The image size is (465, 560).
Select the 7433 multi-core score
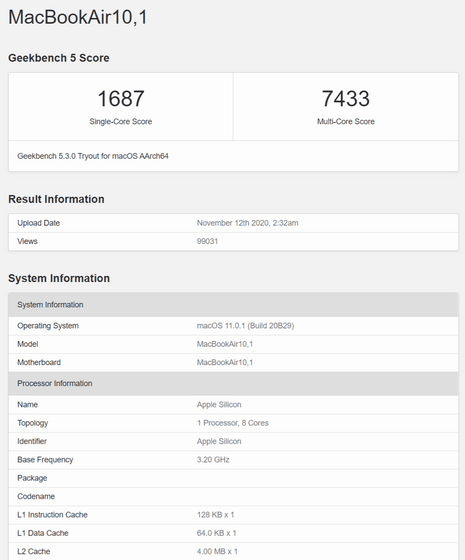point(345,99)
